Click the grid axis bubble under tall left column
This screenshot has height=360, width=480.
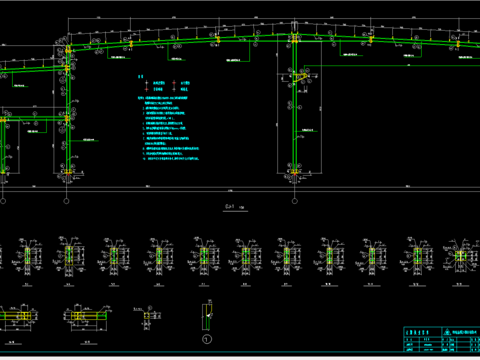[66, 201]
